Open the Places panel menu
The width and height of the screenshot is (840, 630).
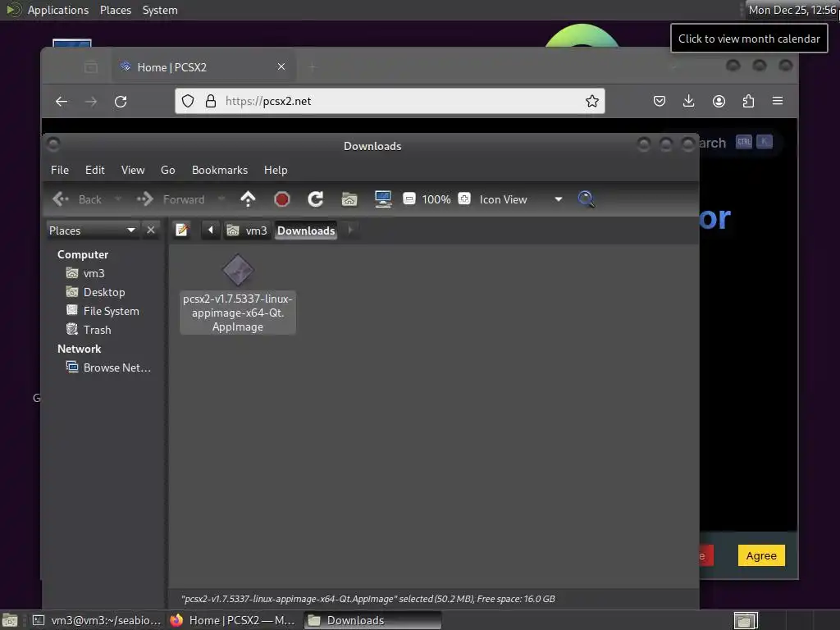[x=116, y=10]
